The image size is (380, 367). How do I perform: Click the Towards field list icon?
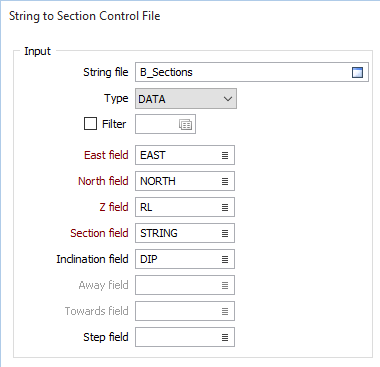225,311
